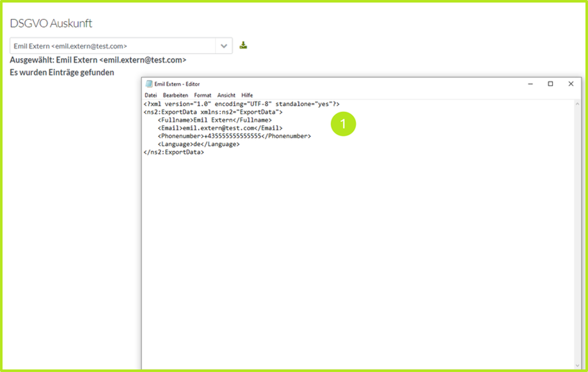Open the Format menu
The height and width of the screenshot is (372, 588).
(202, 95)
